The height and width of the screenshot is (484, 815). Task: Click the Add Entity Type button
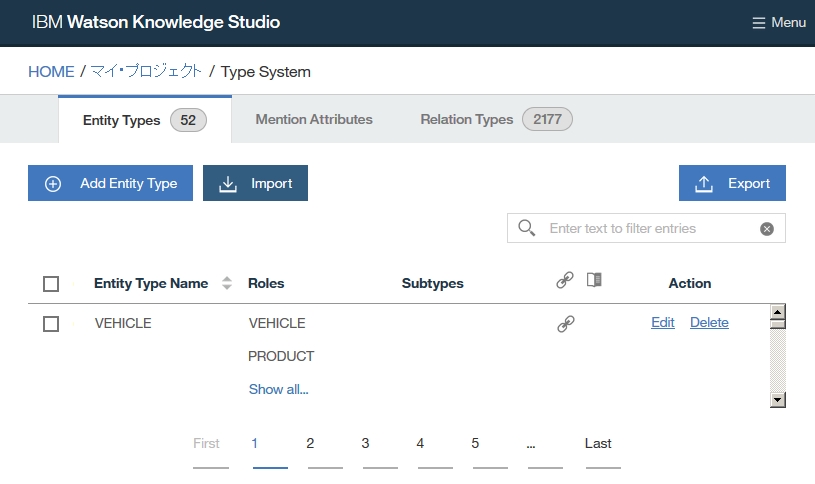110,183
